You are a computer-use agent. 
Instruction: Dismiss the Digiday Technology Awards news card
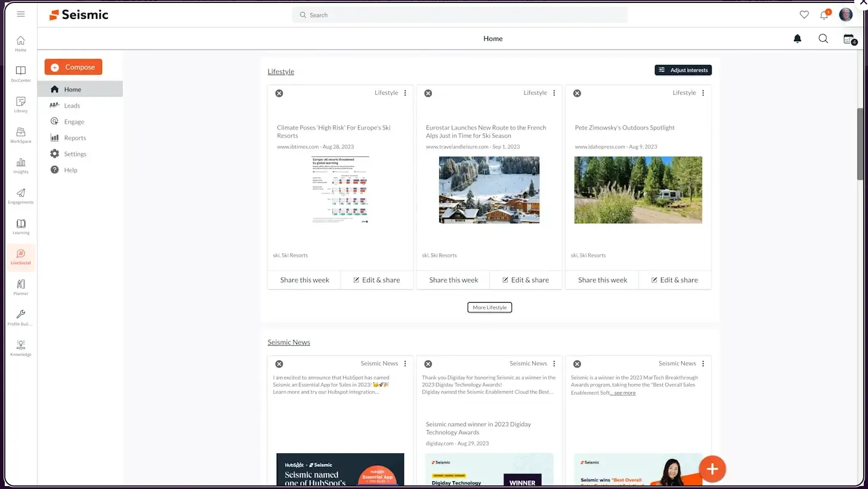(428, 364)
